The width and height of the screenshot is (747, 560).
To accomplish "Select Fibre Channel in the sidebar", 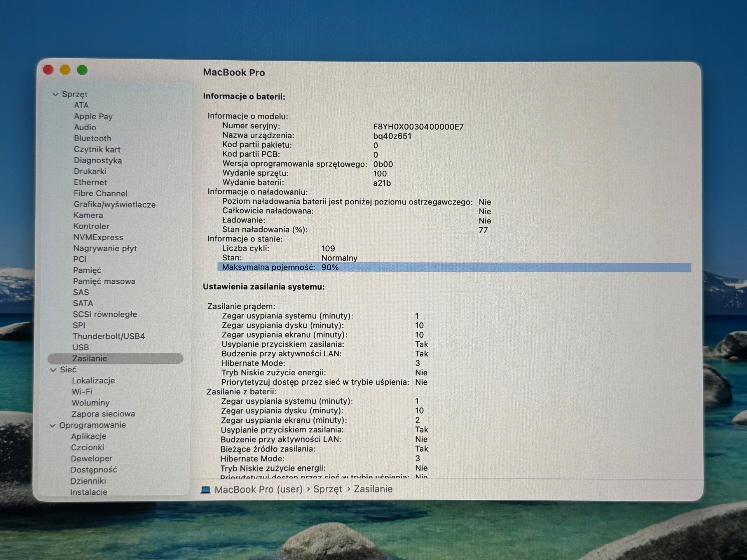I will tap(100, 193).
